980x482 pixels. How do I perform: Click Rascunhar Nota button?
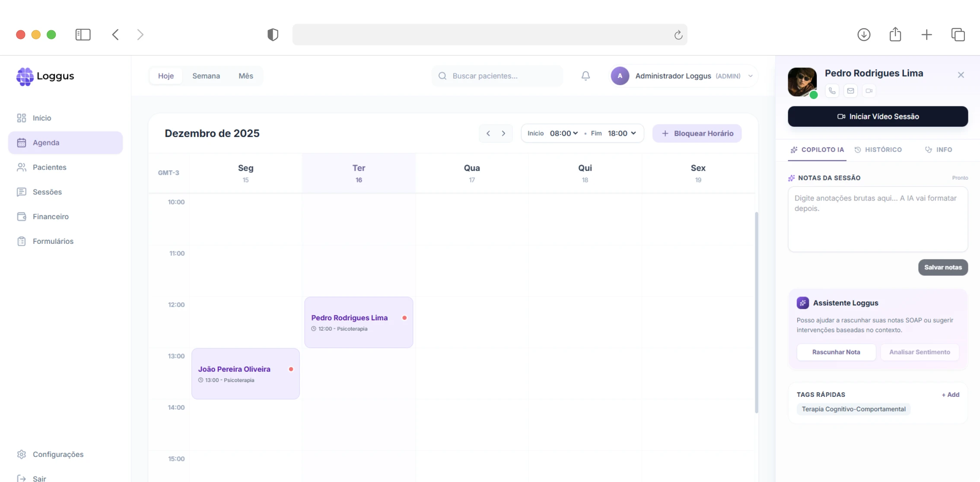pyautogui.click(x=836, y=352)
